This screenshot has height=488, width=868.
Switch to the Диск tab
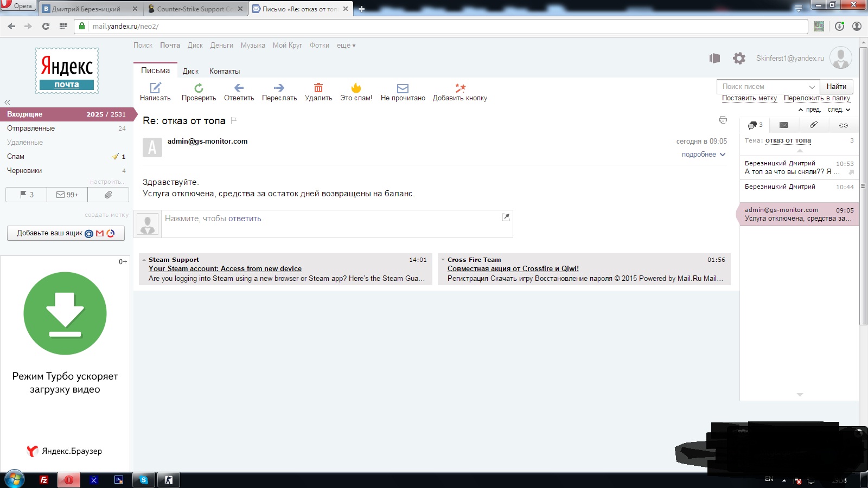tap(190, 71)
